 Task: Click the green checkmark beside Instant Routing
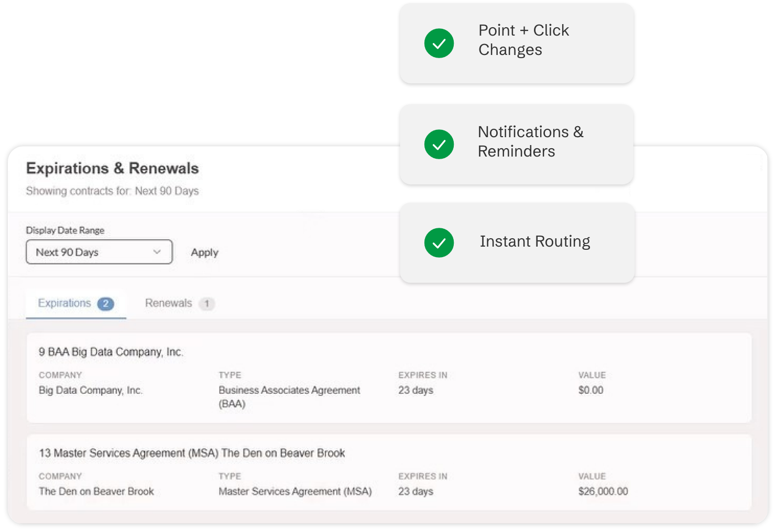439,242
